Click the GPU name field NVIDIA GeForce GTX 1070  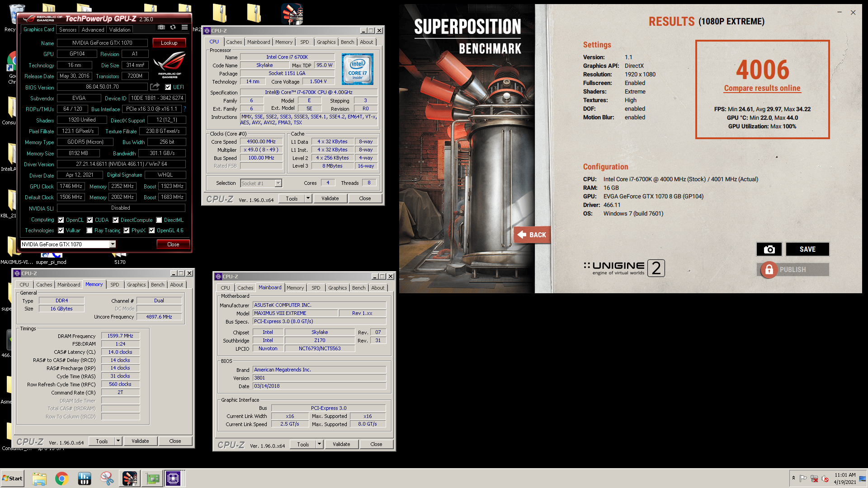coord(102,43)
